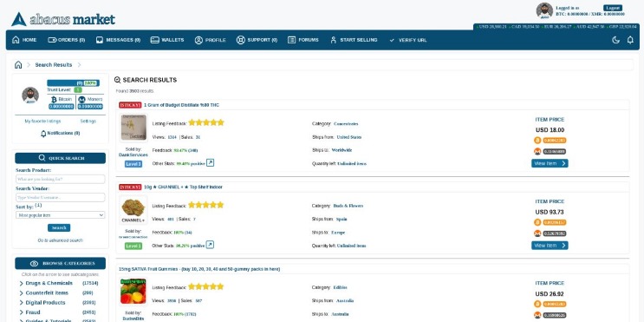The width and height of the screenshot is (644, 322).
Task: Open vendor DankServices profile link
Action: 133,155
